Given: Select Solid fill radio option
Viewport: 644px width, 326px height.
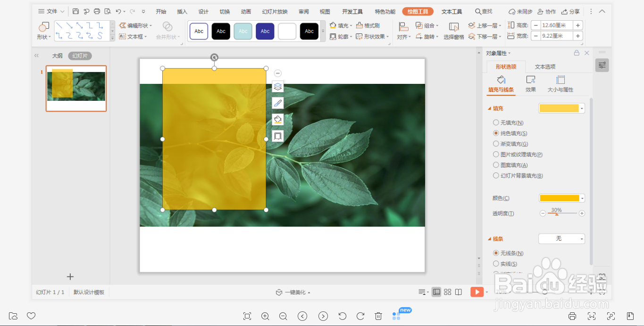Looking at the screenshot, I should point(496,133).
